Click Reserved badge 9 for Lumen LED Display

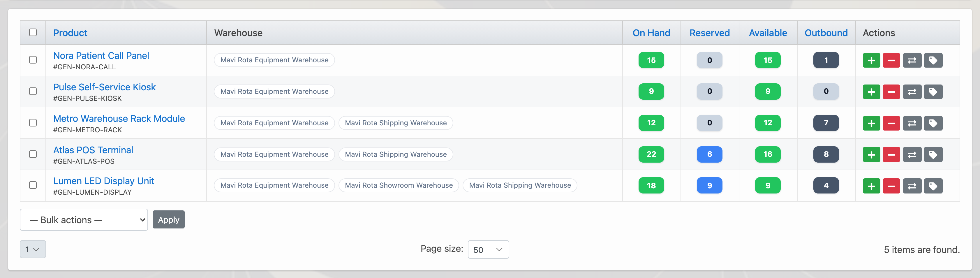pyautogui.click(x=710, y=186)
